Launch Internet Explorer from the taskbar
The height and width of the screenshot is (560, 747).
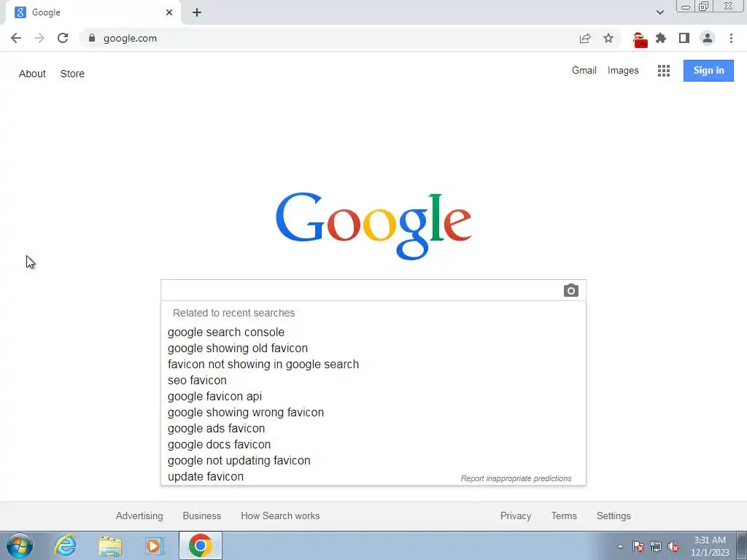click(x=65, y=545)
